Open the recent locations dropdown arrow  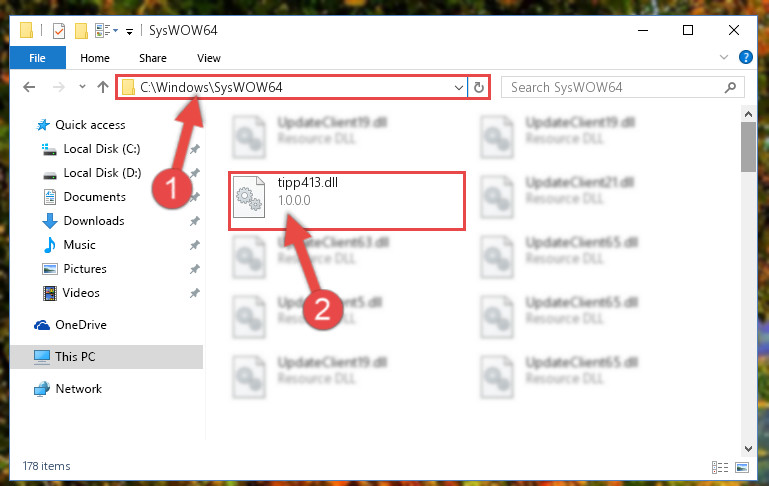coord(82,87)
